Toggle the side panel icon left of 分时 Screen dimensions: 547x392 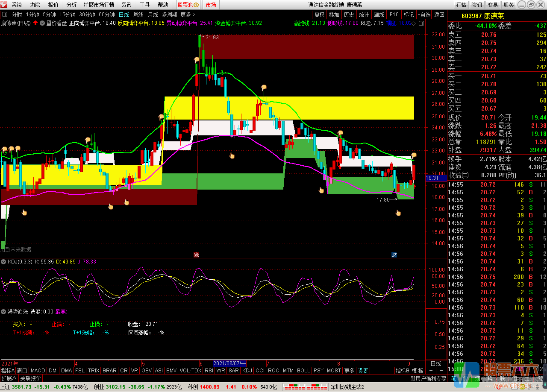coord(5,15)
